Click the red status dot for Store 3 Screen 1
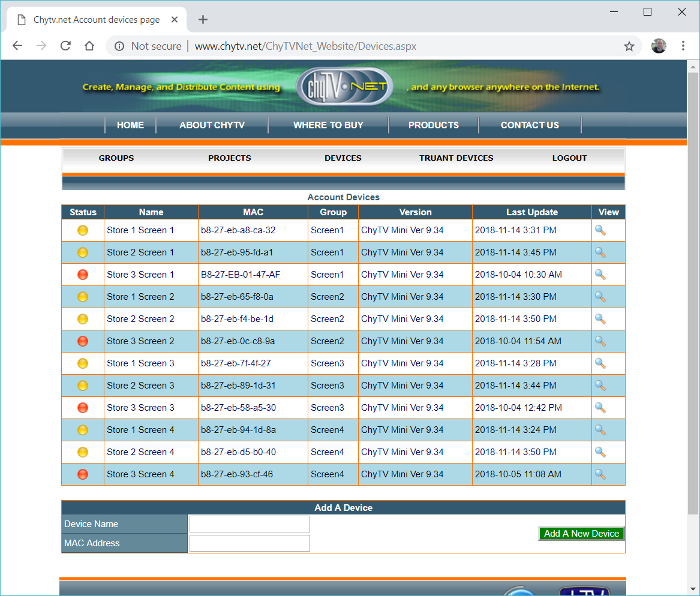Viewport: 700px width, 596px height. 83,275
